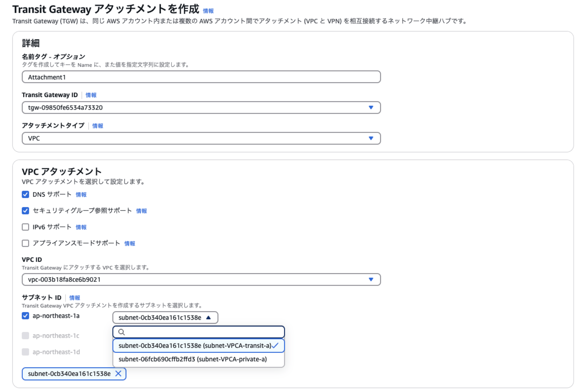The height and width of the screenshot is (392, 579).
Task: Open 情報 link beside the page title
Action: [x=208, y=11]
